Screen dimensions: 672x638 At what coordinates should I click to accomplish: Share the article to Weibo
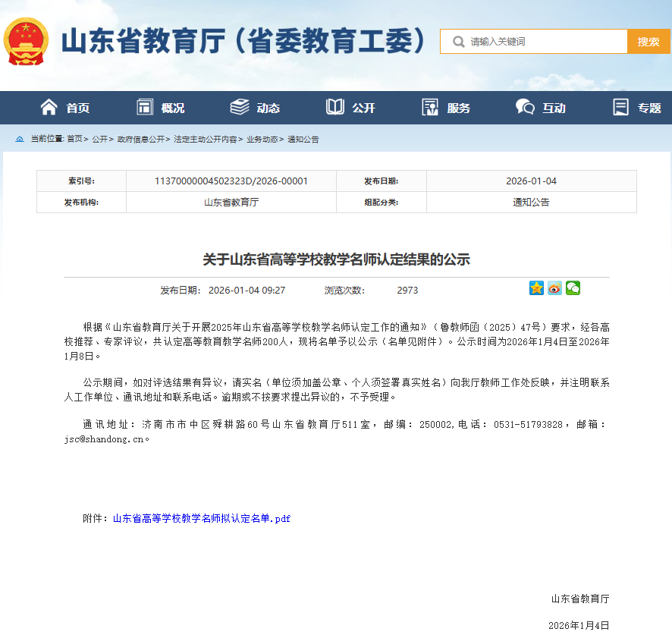pyautogui.click(x=554, y=288)
